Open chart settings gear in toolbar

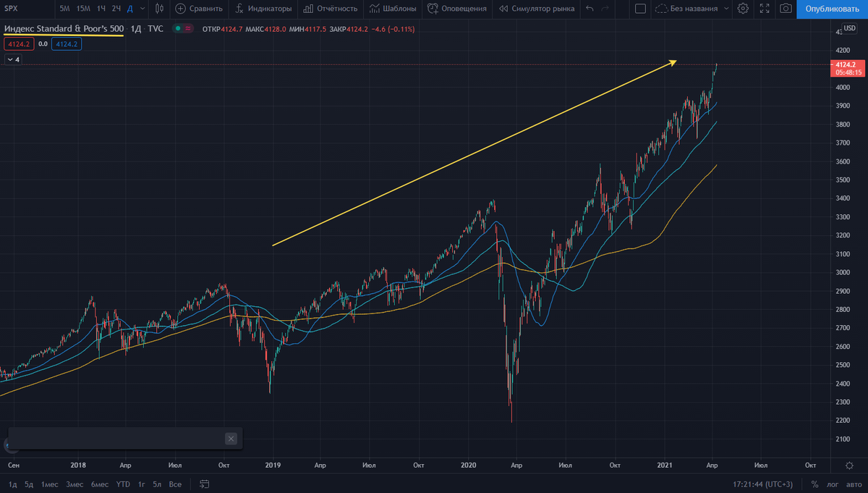[x=743, y=9]
